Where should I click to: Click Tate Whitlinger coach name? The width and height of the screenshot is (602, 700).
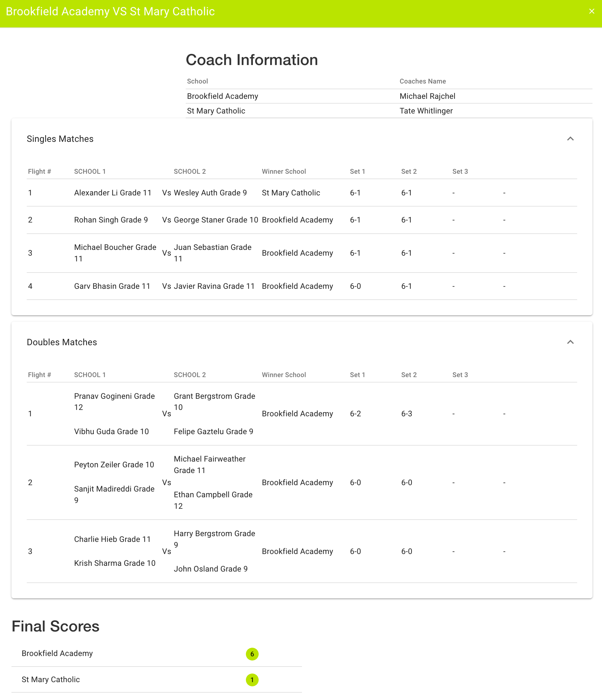click(x=426, y=111)
